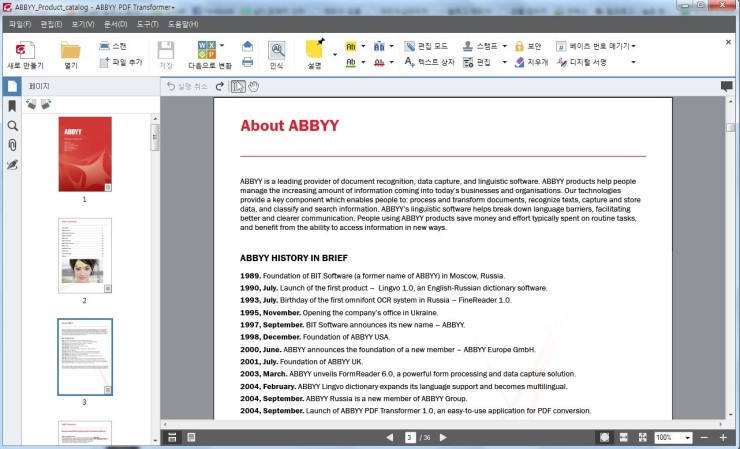Switch to continuous scrolling view mode
The width and height of the screenshot is (740, 449).
(172, 438)
